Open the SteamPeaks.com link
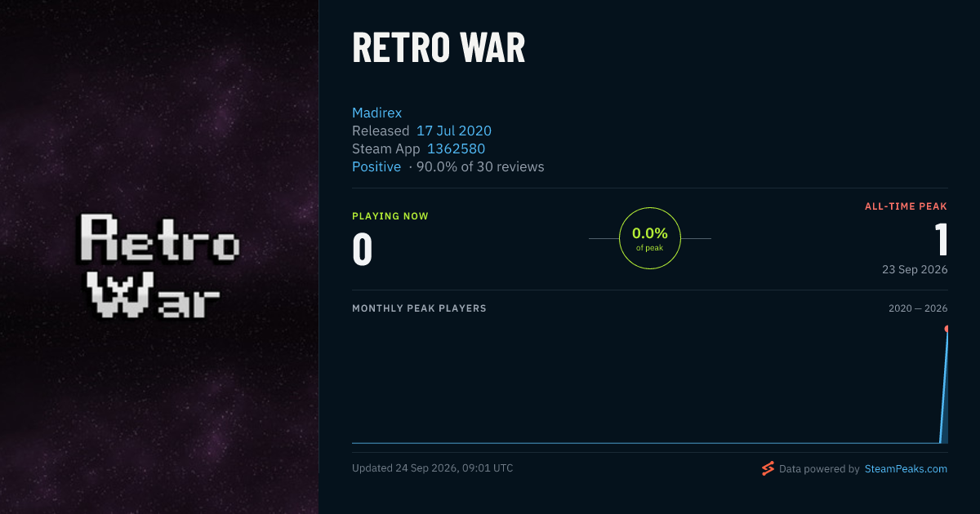The height and width of the screenshot is (514, 980). coord(906,469)
